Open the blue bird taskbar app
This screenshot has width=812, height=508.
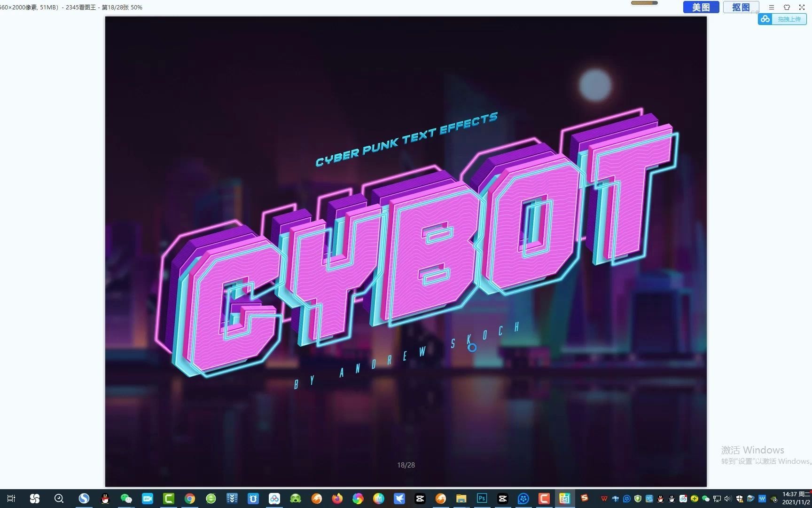coord(399,499)
